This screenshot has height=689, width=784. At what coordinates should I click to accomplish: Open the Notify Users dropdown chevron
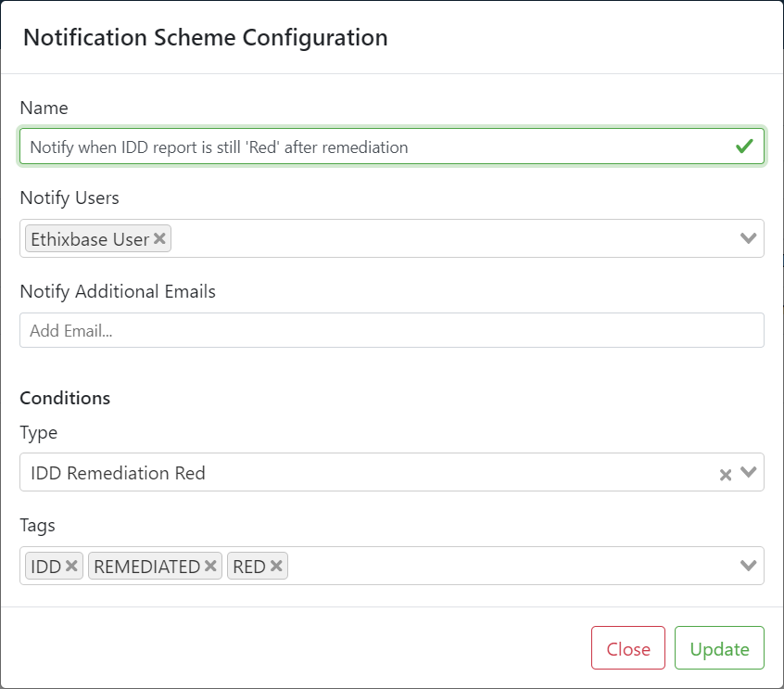tap(749, 238)
